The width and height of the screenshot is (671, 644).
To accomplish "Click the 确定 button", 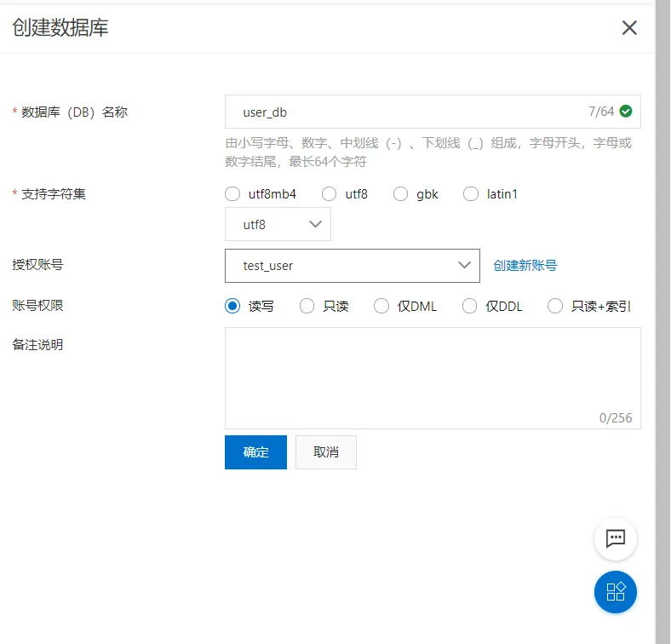I will (x=255, y=452).
